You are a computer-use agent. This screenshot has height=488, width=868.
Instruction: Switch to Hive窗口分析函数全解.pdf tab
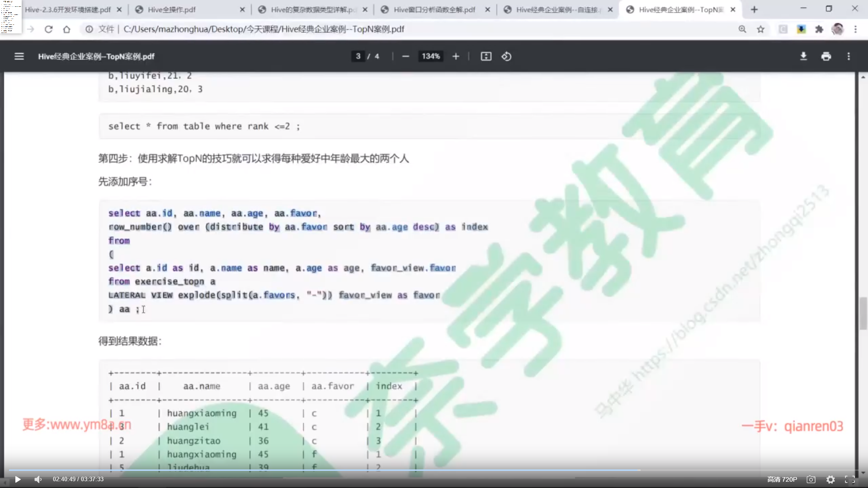pyautogui.click(x=434, y=9)
